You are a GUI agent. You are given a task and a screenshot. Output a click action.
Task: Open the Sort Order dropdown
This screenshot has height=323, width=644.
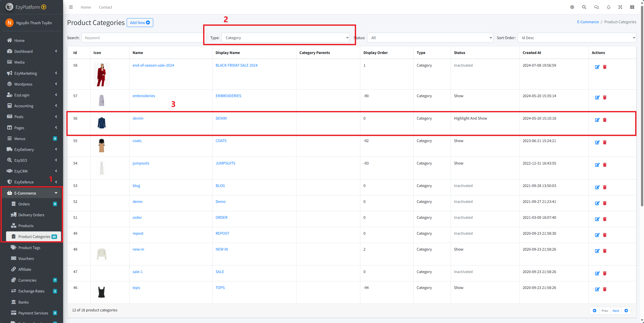[577, 38]
